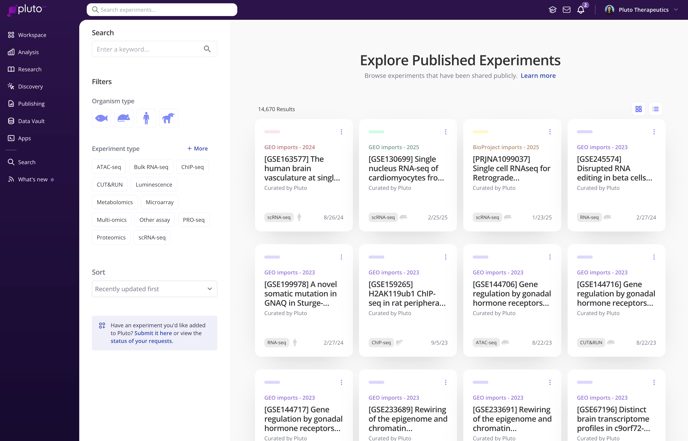Open options menu for GSE144706 card
The width and height of the screenshot is (688, 441).
[x=550, y=257]
